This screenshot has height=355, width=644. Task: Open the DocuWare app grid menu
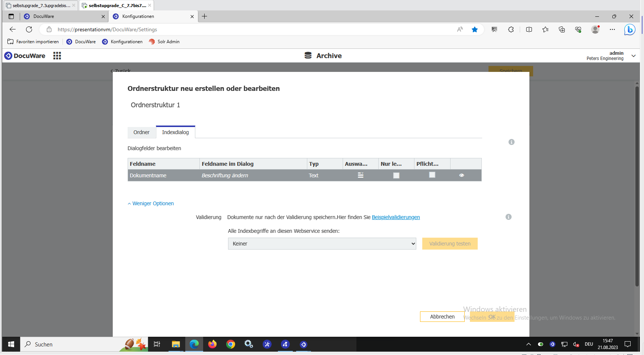pyautogui.click(x=57, y=56)
